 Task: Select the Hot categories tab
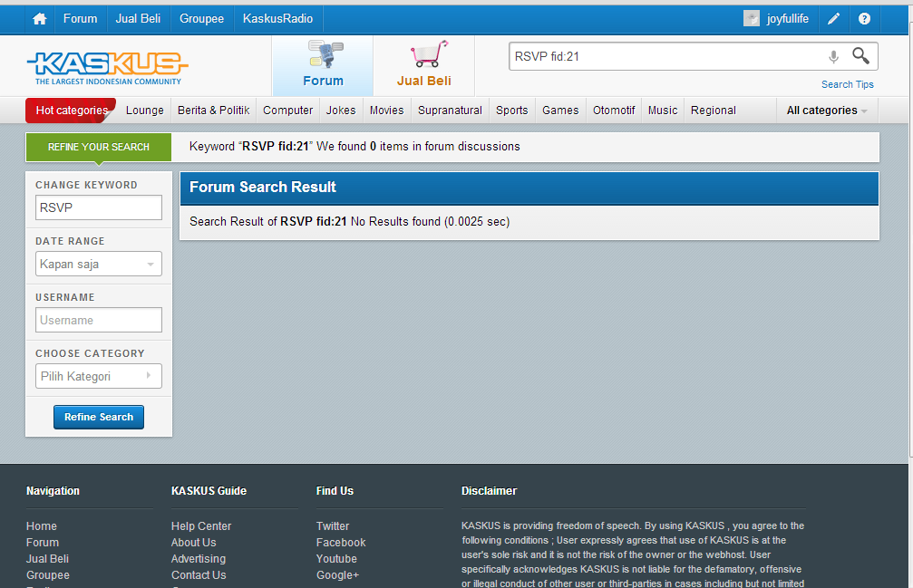point(71,111)
